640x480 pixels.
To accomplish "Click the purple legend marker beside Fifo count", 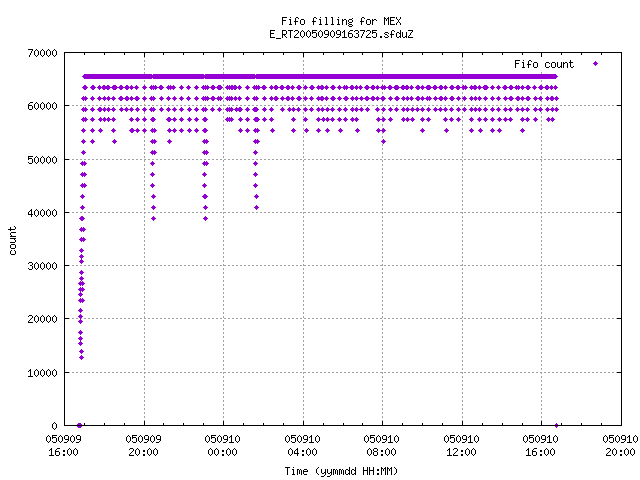I will pyautogui.click(x=596, y=63).
